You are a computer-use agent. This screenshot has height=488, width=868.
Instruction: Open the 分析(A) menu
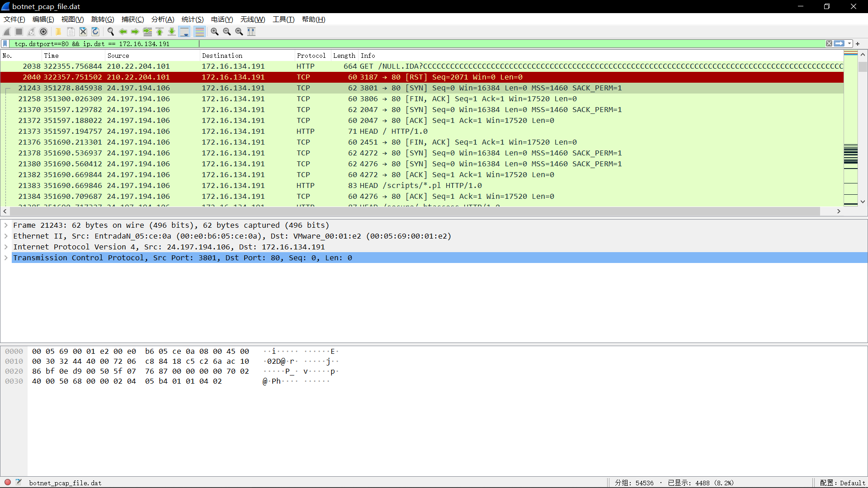pos(163,19)
